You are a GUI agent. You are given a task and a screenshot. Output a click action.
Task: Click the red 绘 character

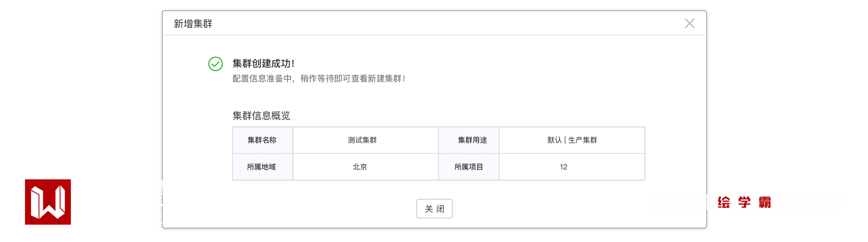click(723, 202)
